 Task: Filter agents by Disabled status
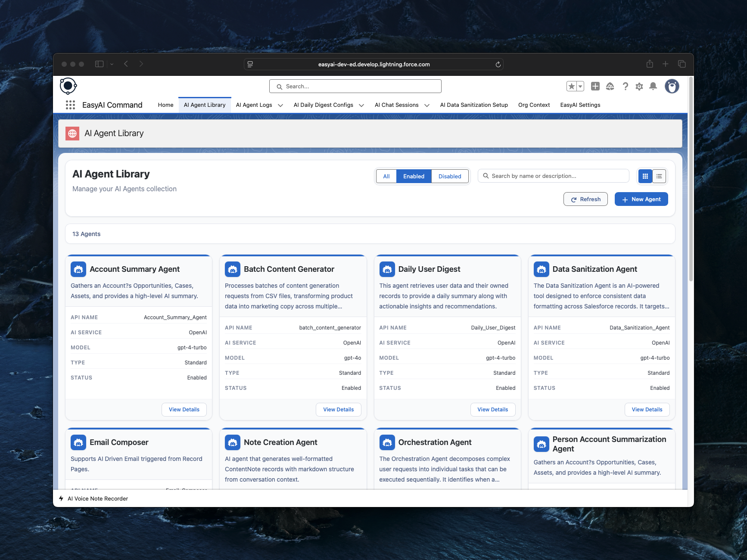449,177
